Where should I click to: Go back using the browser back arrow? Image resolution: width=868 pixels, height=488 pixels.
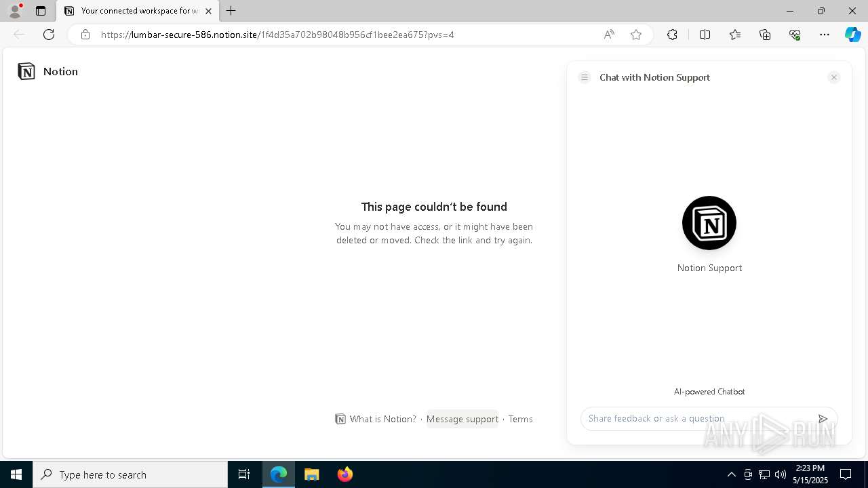point(19,35)
